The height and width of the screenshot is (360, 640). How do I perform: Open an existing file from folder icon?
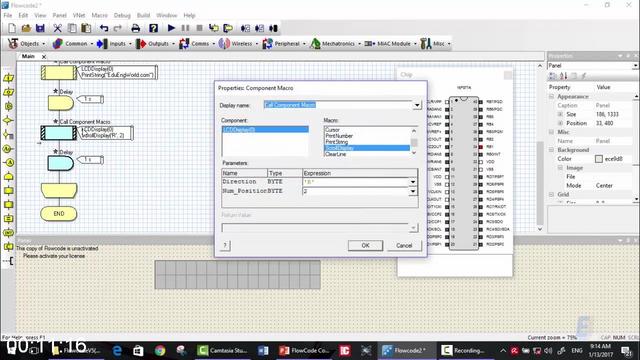point(26,28)
